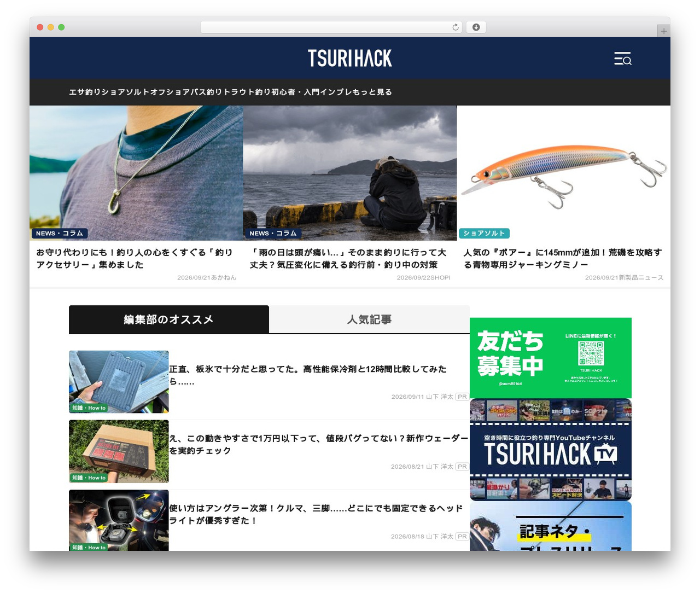Viewport: 700px width, 593px height.
Task: Open the LINE 友だち募集中 green banner
Action: pos(551,358)
